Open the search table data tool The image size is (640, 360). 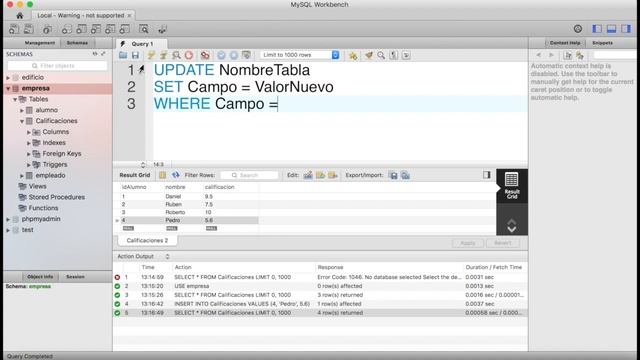pos(144,29)
